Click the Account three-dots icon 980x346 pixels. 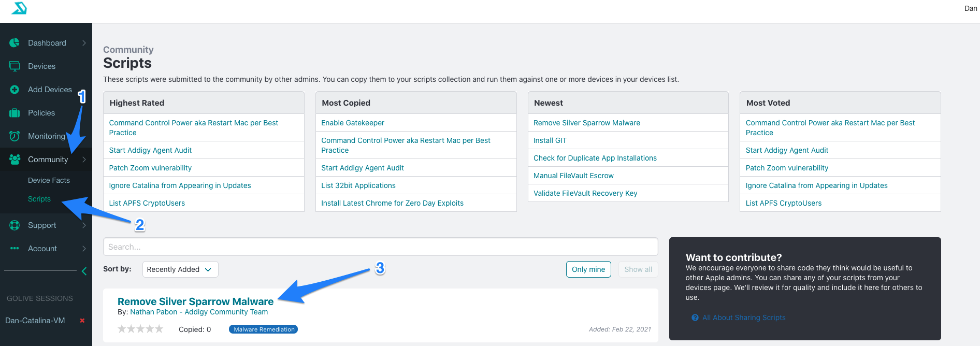coord(15,249)
